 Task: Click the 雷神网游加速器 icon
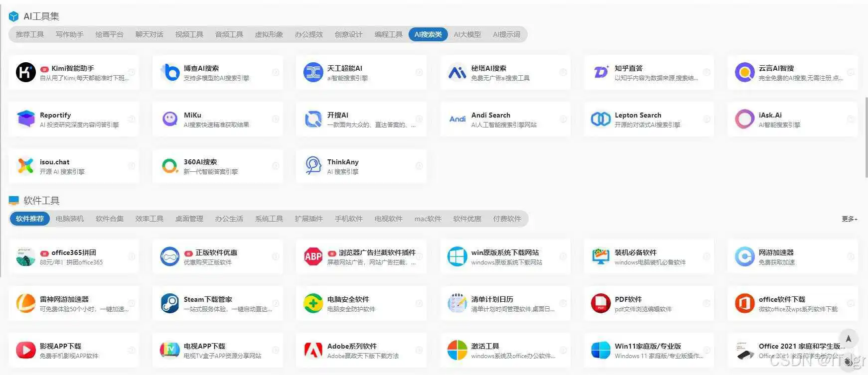25,303
